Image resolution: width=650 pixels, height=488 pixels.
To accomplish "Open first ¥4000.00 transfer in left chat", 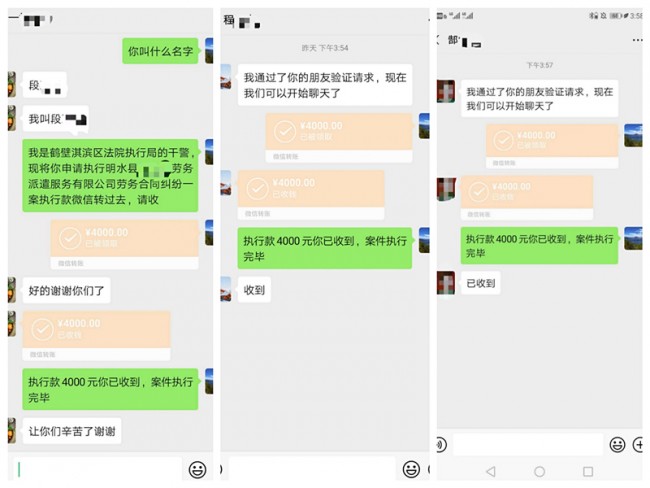I will tap(124, 244).
